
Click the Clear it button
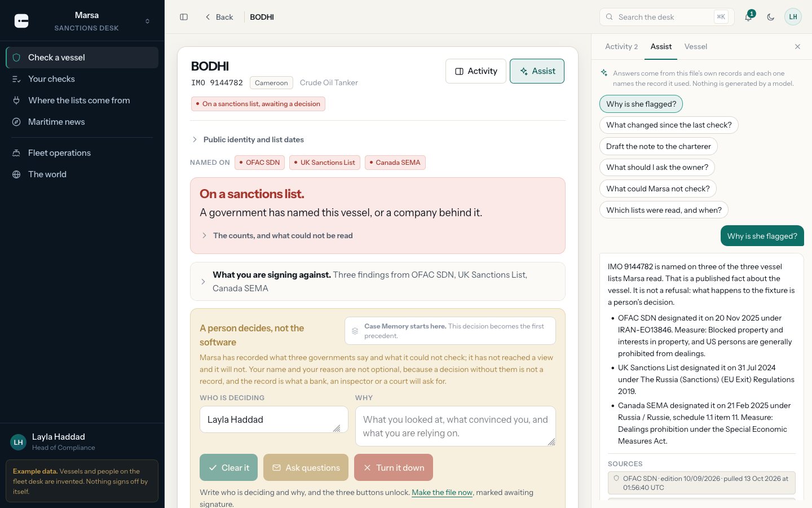click(228, 468)
